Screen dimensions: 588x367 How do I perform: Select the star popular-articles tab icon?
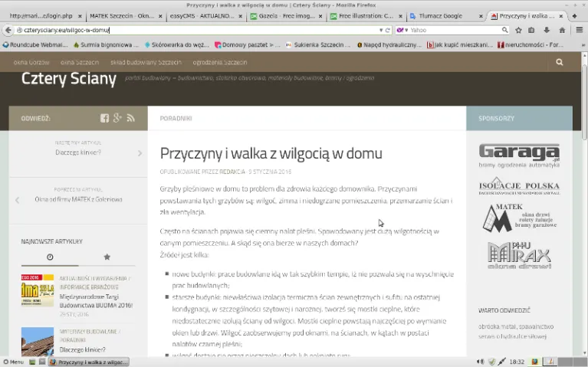click(107, 257)
